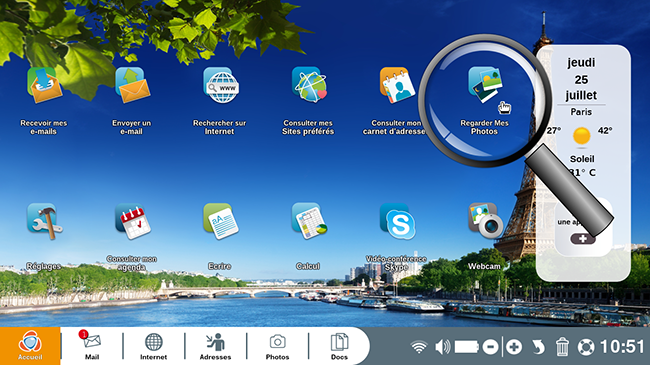Open Consulter mes Sites préférés
The width and height of the screenshot is (650, 365).
tap(310, 85)
